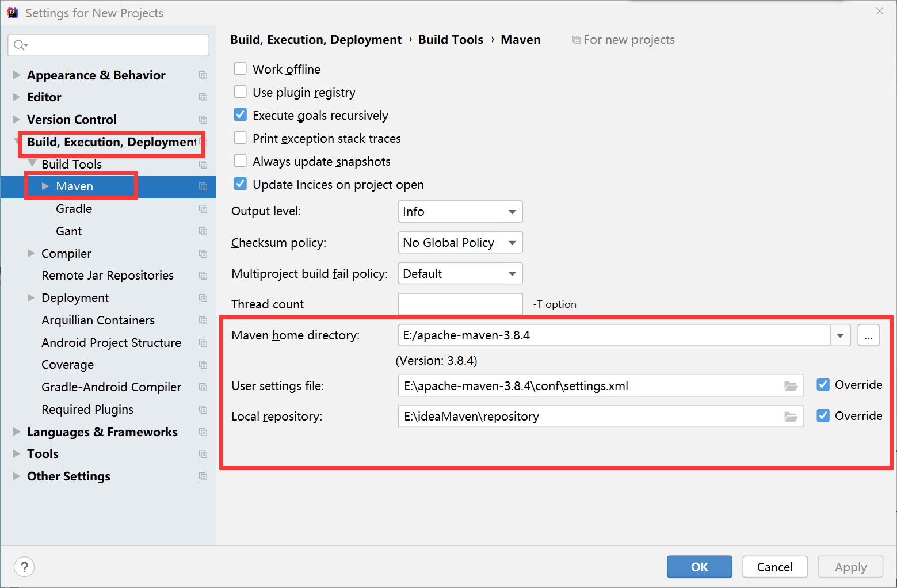This screenshot has height=588, width=897.
Task: Open the Multiproject build fail policy dropdown
Action: point(460,274)
